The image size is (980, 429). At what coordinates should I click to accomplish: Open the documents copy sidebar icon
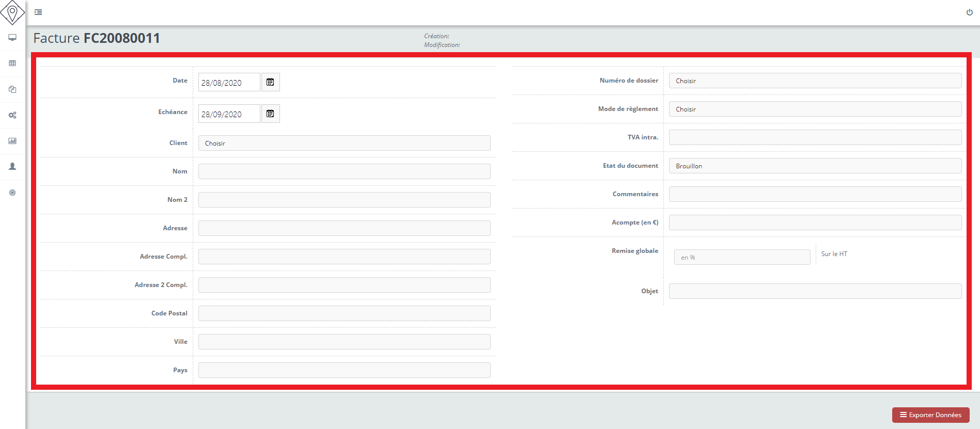coord(12,89)
